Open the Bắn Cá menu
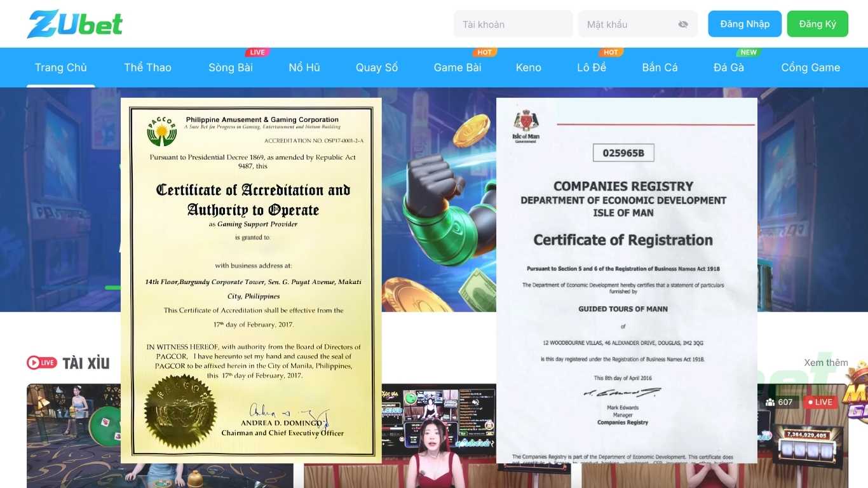 tap(660, 67)
